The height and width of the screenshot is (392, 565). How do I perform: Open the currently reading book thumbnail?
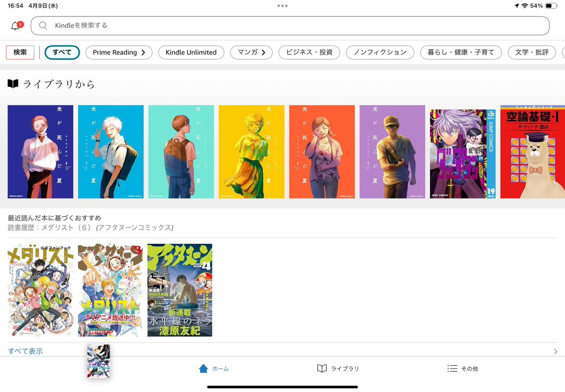[x=99, y=361]
